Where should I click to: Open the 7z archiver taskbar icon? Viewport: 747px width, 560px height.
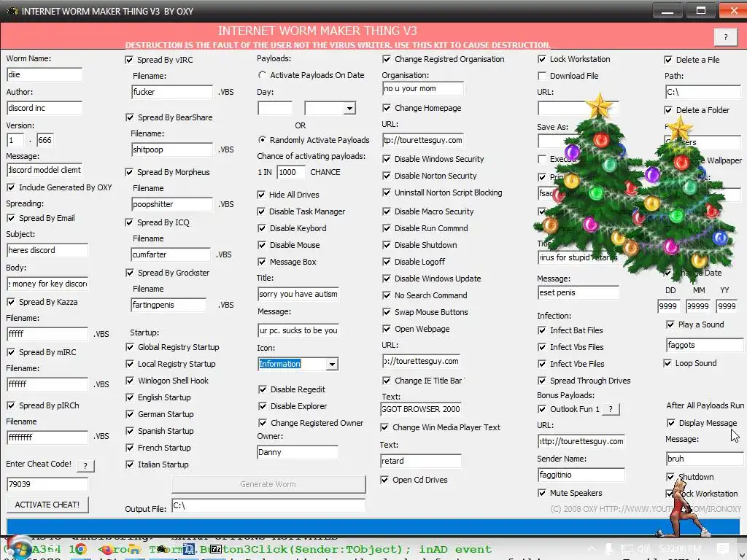coord(216,549)
